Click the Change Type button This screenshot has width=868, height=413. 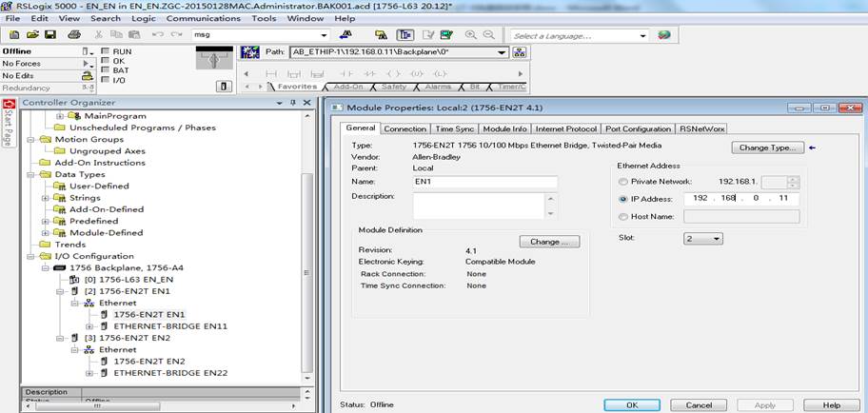click(767, 147)
